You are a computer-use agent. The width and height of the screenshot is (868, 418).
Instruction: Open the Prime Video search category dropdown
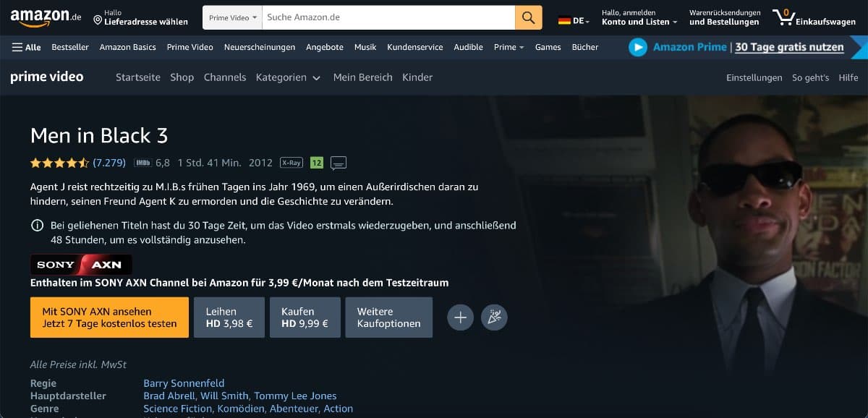tap(233, 17)
